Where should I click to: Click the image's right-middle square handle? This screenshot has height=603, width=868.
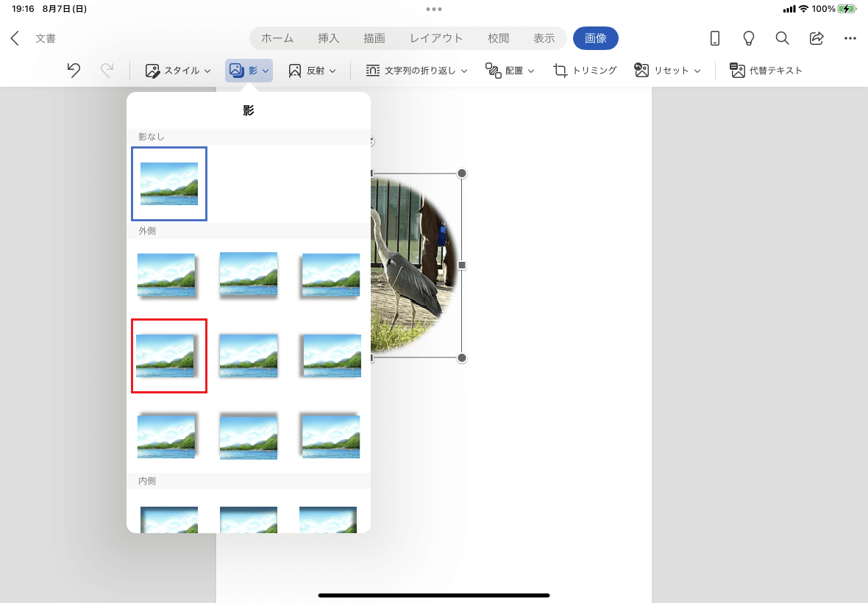462,265
